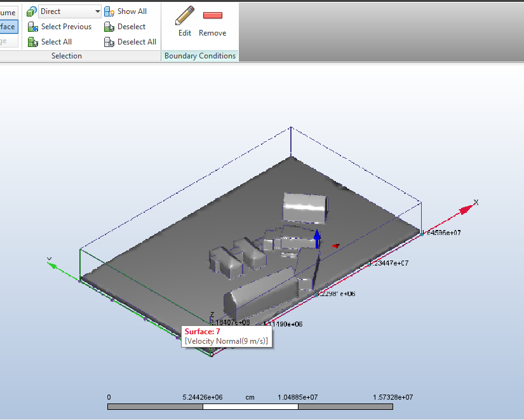Toggle the Surface selection type
The width and height of the screenshot is (524, 420).
point(8,27)
